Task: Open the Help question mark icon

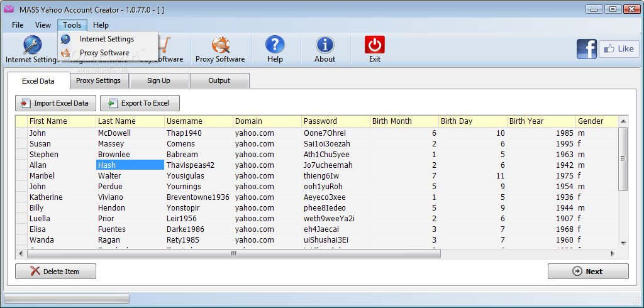Action: tap(275, 45)
